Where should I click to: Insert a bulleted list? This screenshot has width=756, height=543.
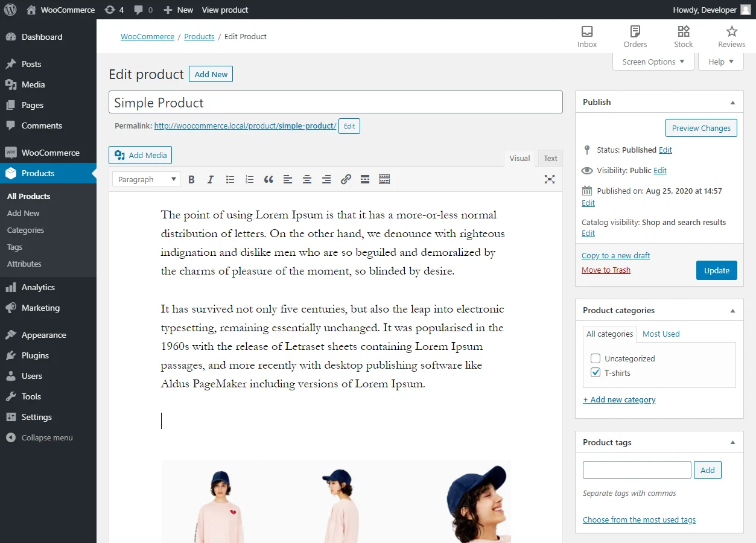(x=230, y=179)
